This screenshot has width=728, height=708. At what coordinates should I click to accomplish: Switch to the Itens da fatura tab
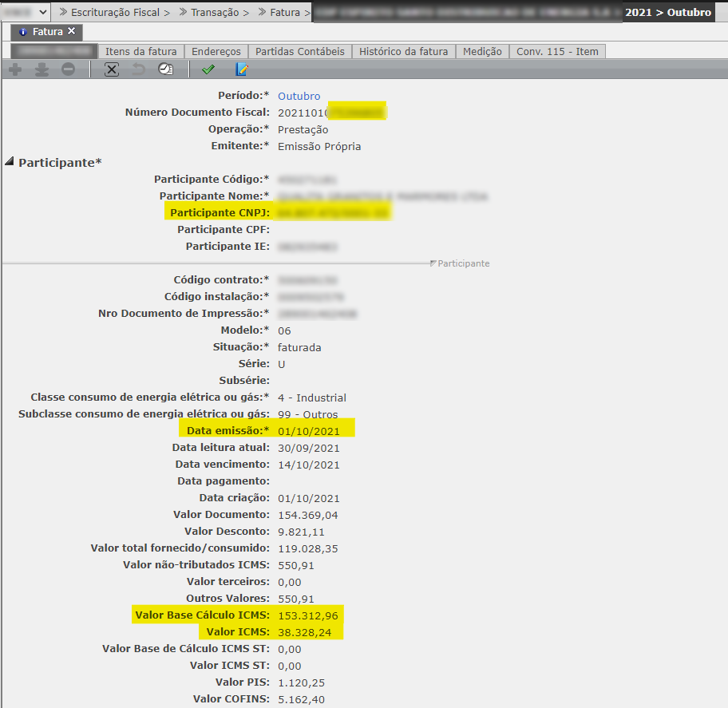141,51
